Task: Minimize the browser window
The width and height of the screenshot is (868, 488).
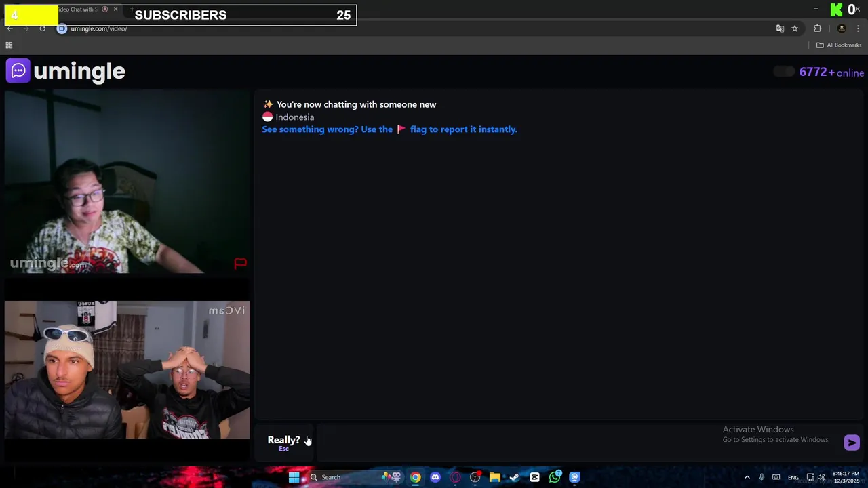Action: coord(816,9)
